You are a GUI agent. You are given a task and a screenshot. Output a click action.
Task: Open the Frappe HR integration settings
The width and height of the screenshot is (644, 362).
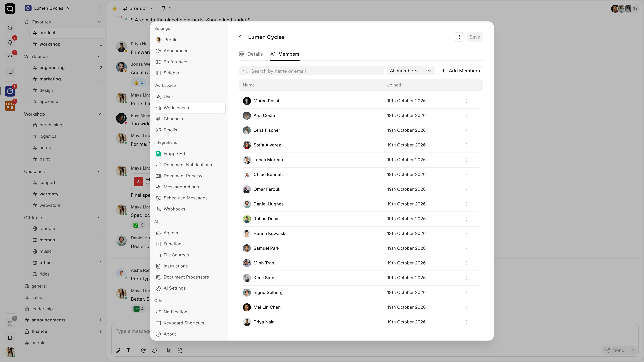tap(189, 154)
